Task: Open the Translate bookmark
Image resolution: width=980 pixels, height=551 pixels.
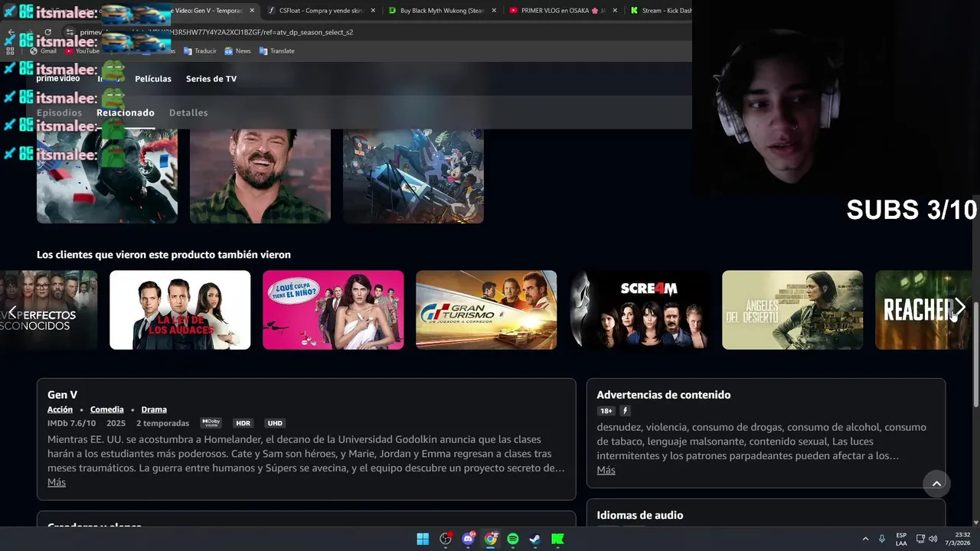Action: [276, 51]
